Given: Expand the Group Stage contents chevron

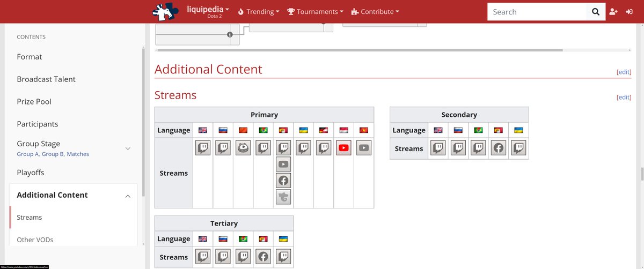Looking at the screenshot, I should pos(128,148).
